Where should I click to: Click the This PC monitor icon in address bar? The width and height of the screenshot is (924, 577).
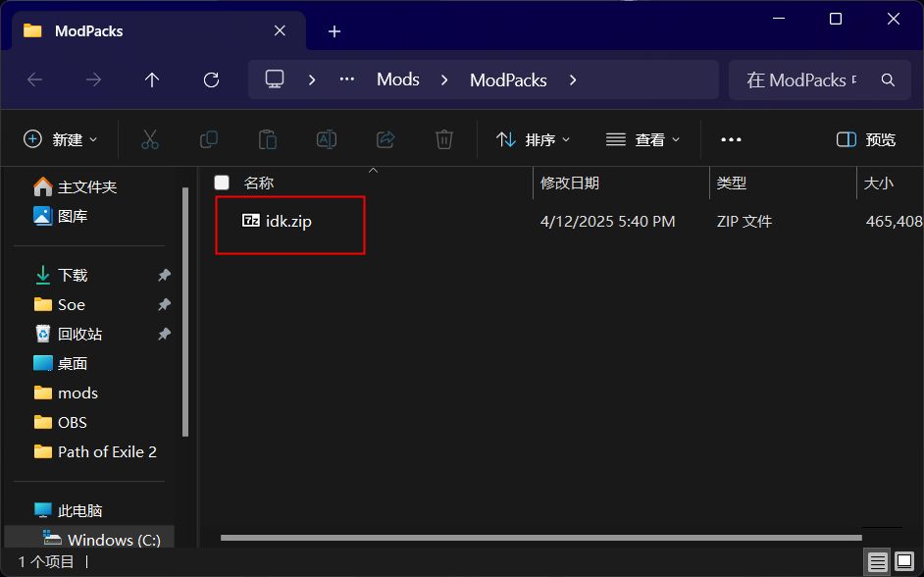click(x=275, y=79)
